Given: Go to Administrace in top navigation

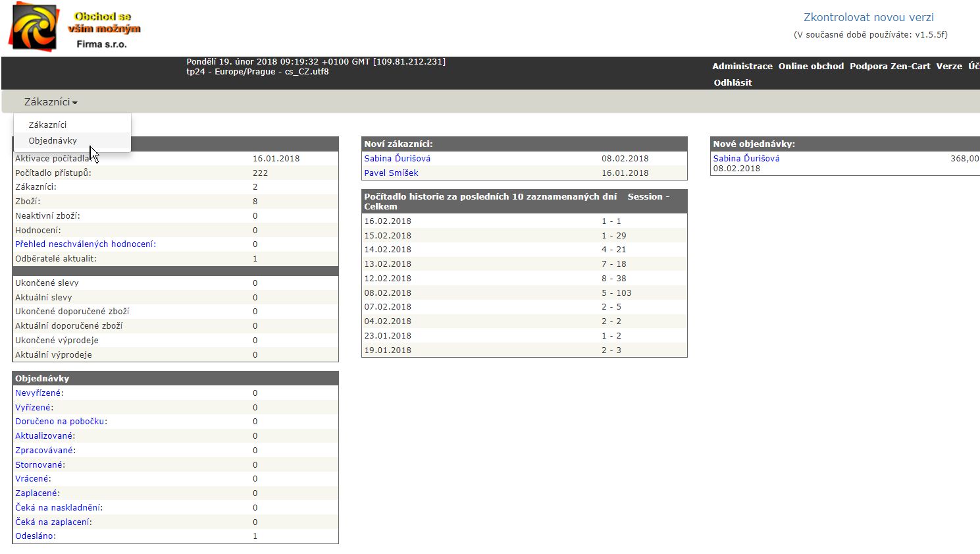Looking at the screenshot, I should point(742,66).
